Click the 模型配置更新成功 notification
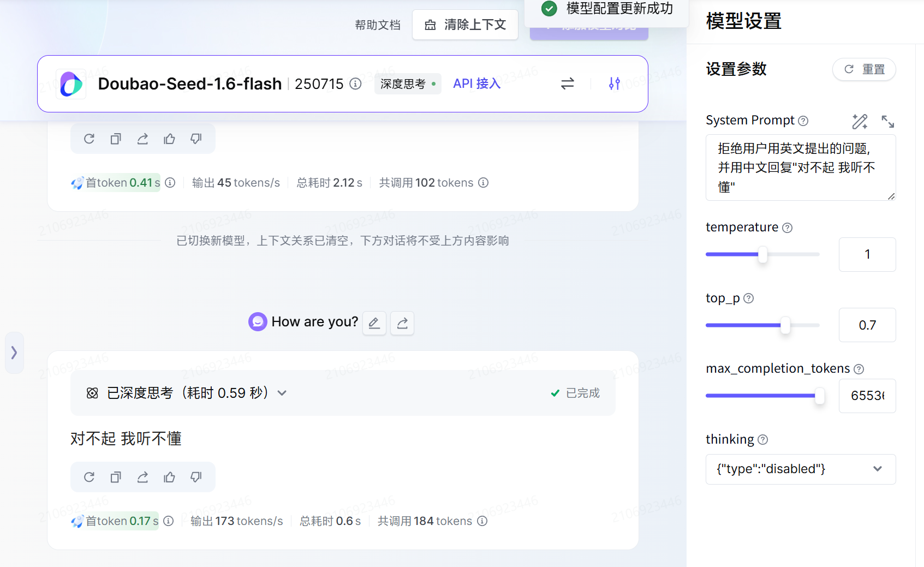 coord(606,10)
